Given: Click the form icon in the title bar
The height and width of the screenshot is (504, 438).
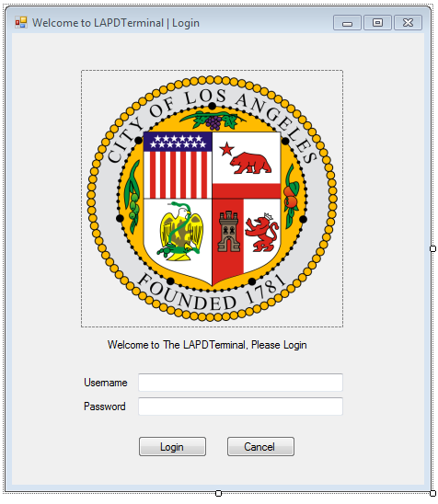Looking at the screenshot, I should click(21, 22).
